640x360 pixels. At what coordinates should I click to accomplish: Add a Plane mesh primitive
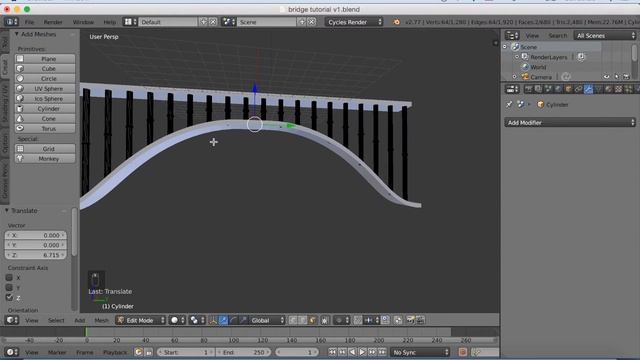point(45,59)
